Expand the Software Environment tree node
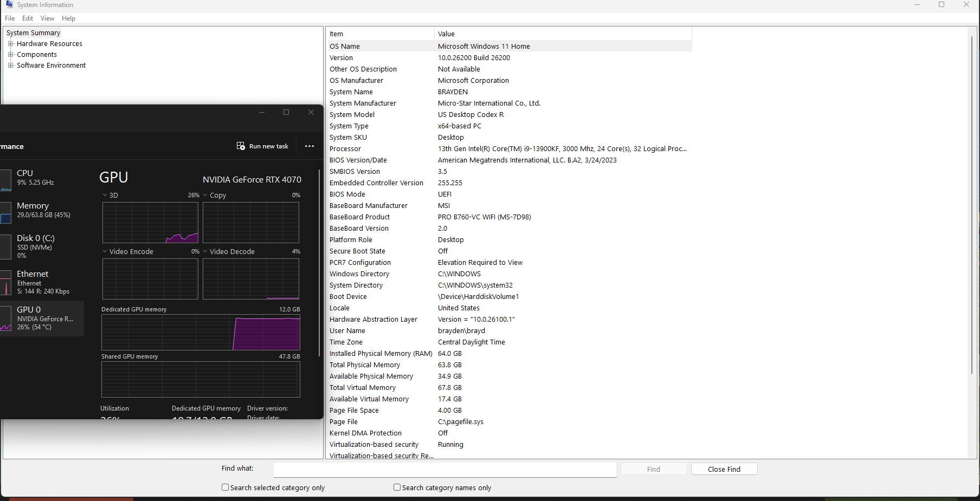 pos(10,66)
